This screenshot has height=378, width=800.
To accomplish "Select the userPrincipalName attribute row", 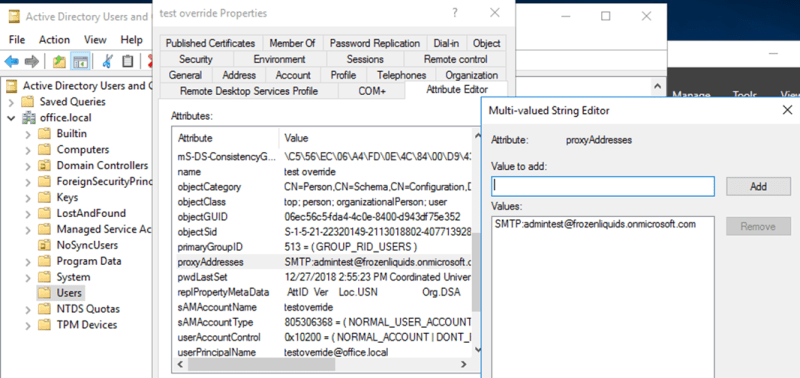I will (323, 352).
